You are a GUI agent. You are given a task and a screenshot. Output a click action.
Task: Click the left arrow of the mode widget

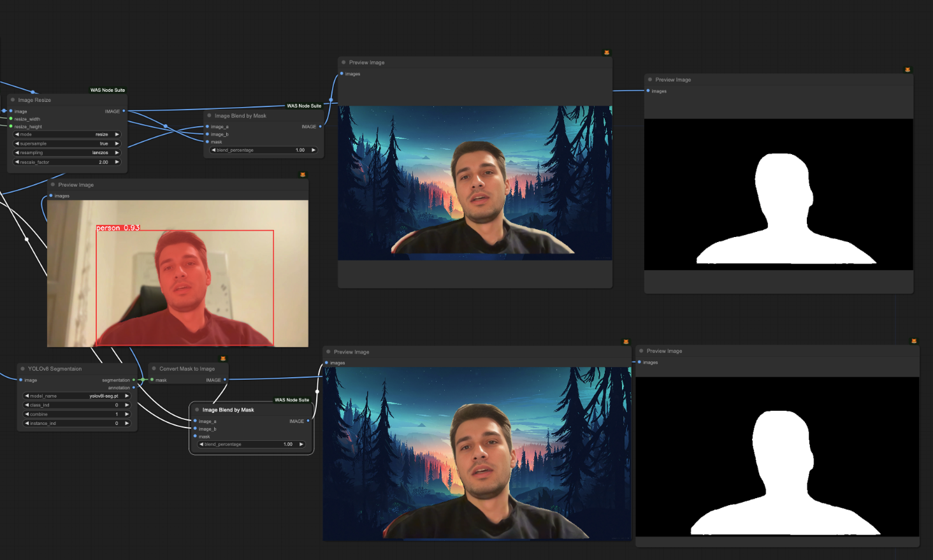click(x=17, y=134)
